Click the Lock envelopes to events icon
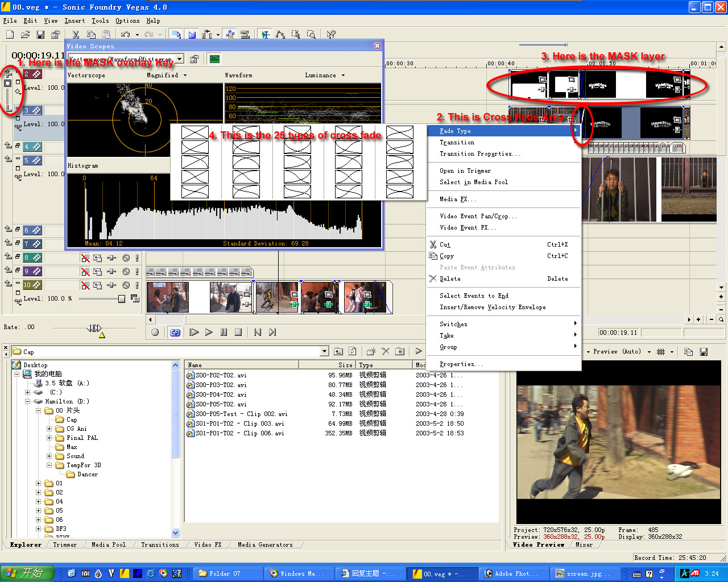Screen dimensions: 728x582 [230, 35]
